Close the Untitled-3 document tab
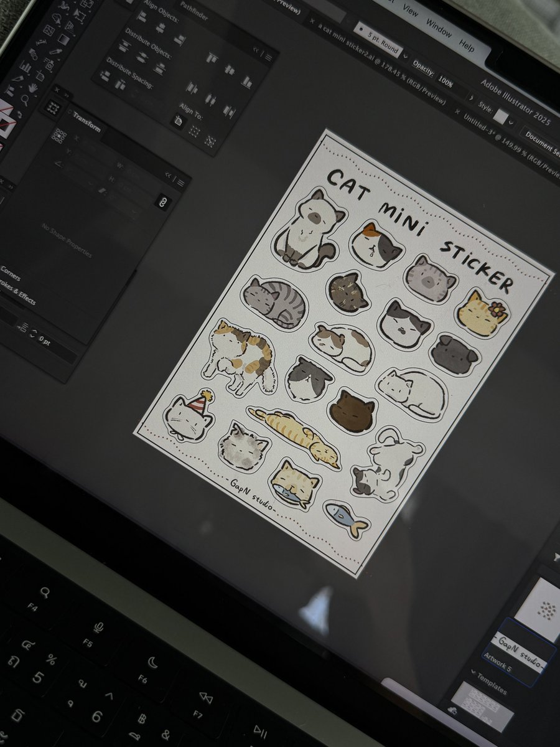 [x=457, y=111]
